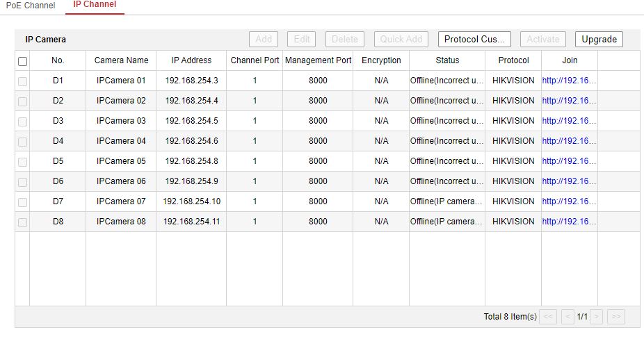Follow the join link for IPCamera 07
Viewport: 644px width, 339px height.
point(569,201)
